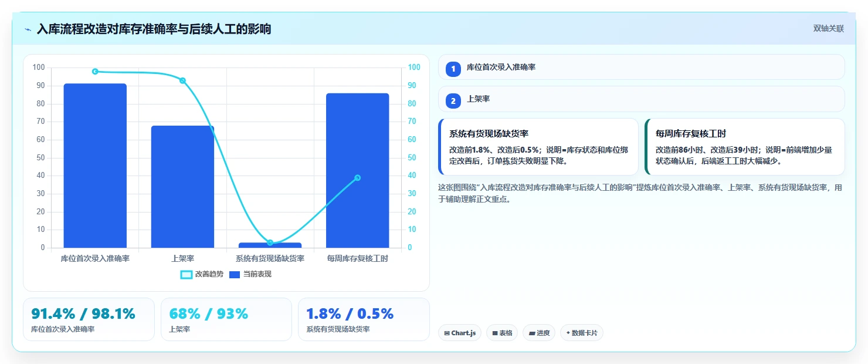
Task: Click the blue 当前表现 legend swatch
Action: coord(235,274)
